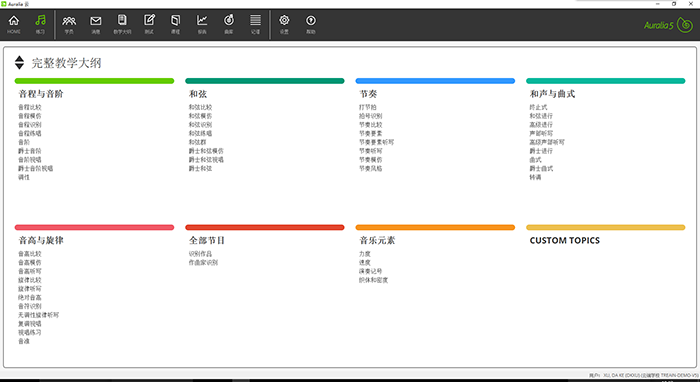Open the 节奏比较 topic
Screen dimensions: 700x382
pyautogui.click(x=371, y=125)
